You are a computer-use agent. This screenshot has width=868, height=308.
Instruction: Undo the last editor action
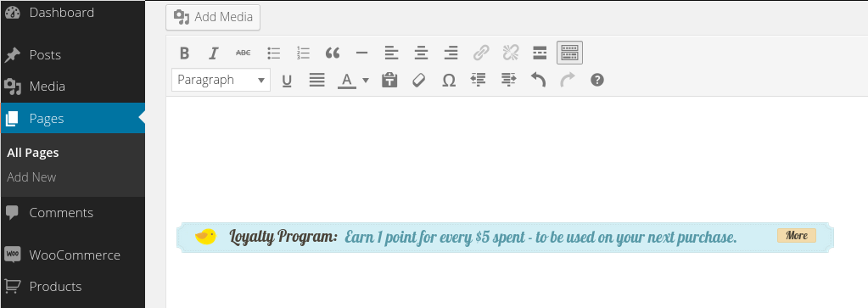point(538,81)
